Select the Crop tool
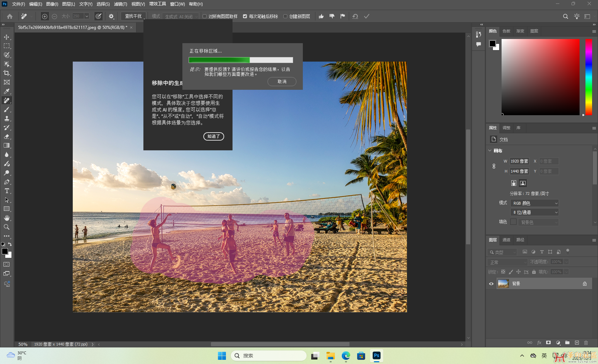Screen dimensions: 598x364 click(x=7, y=73)
